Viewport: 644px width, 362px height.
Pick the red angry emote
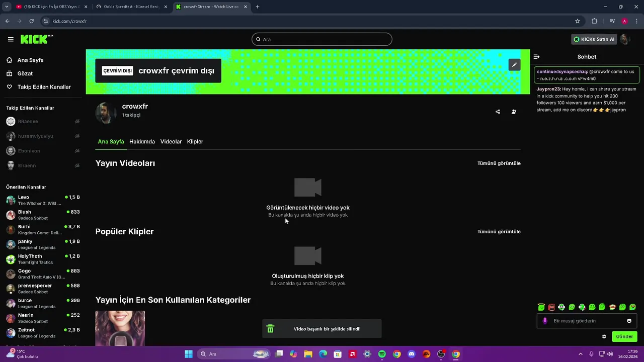pos(551,307)
